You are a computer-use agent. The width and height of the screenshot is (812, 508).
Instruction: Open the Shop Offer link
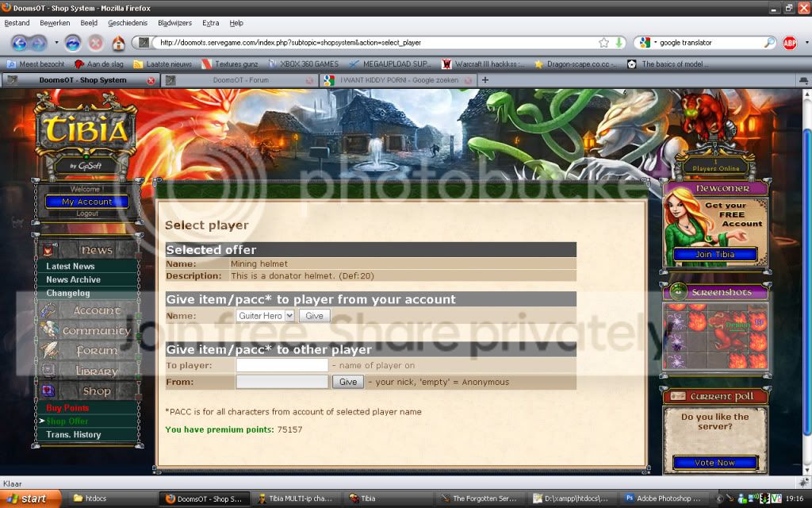coord(67,421)
